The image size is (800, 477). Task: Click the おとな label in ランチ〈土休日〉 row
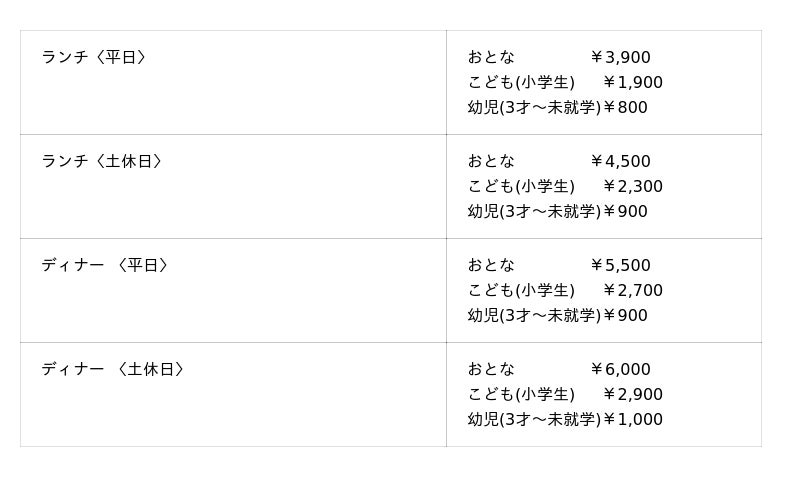click(x=492, y=162)
